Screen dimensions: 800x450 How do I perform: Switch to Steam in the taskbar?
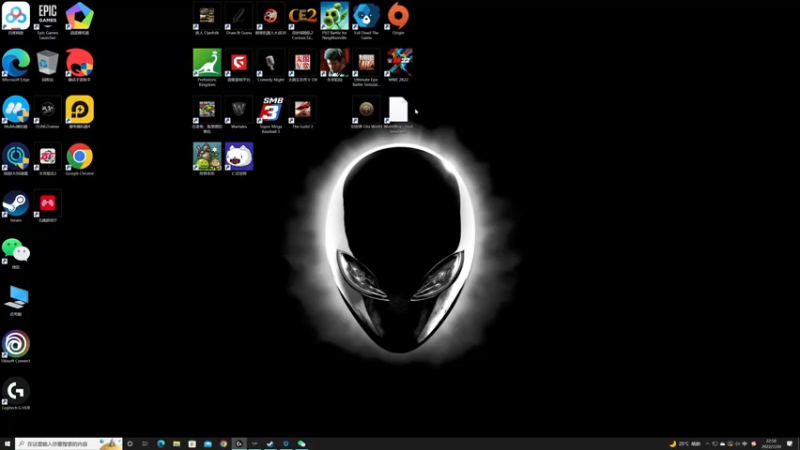(270, 444)
